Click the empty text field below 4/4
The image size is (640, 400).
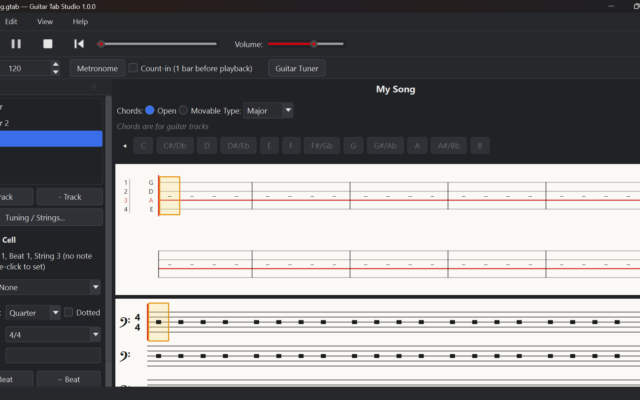(53, 356)
